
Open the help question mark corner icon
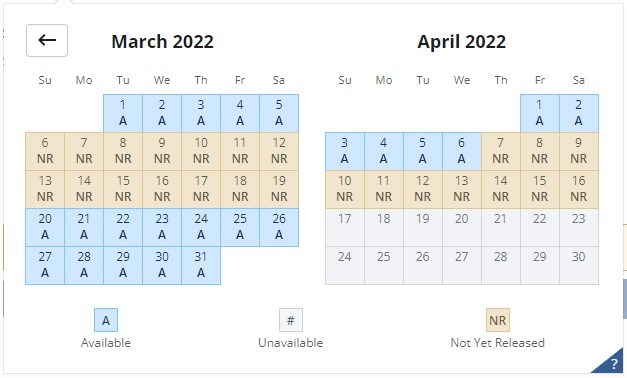pos(611,362)
